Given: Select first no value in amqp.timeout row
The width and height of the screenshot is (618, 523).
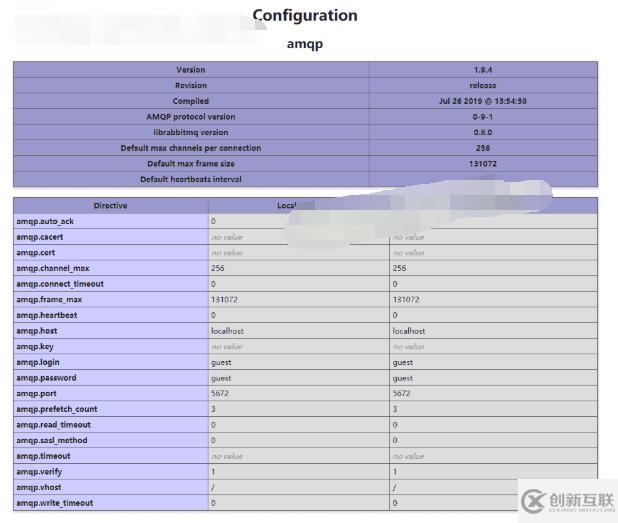Looking at the screenshot, I should pyautogui.click(x=227, y=456).
